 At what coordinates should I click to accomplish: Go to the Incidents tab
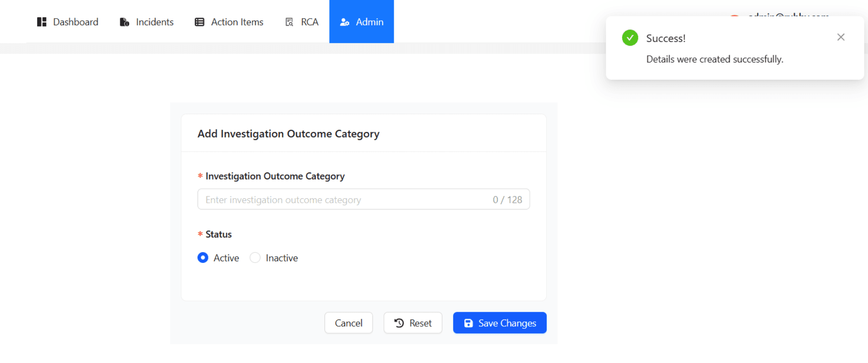(146, 22)
